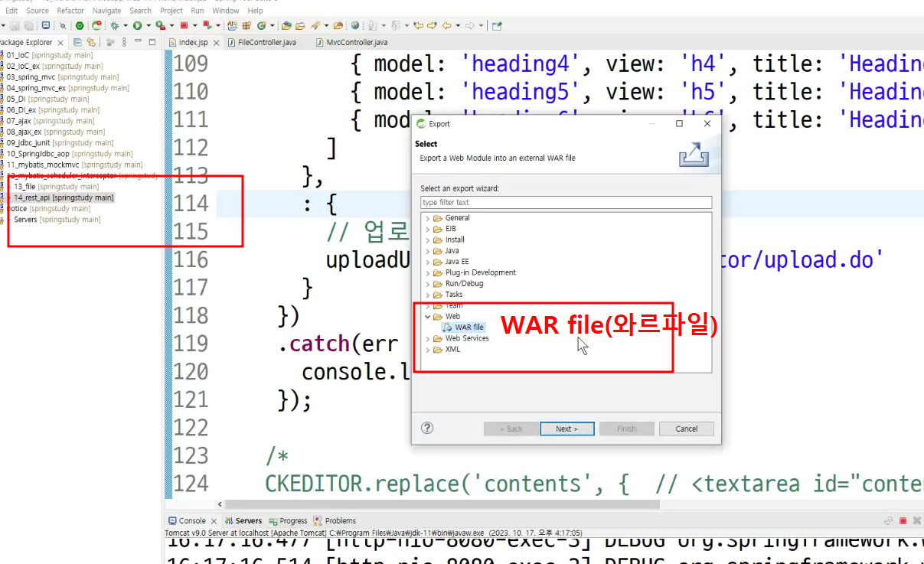Click the red Stop square toolbar icon

184,25
